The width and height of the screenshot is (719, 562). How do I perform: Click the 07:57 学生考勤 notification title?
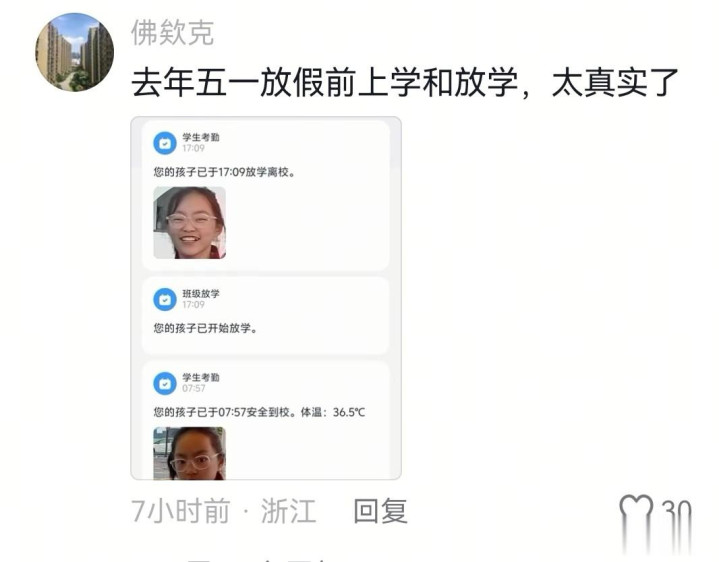pos(201,377)
